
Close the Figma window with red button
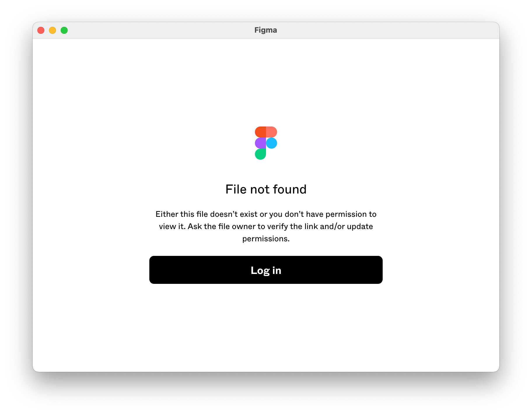click(x=41, y=30)
